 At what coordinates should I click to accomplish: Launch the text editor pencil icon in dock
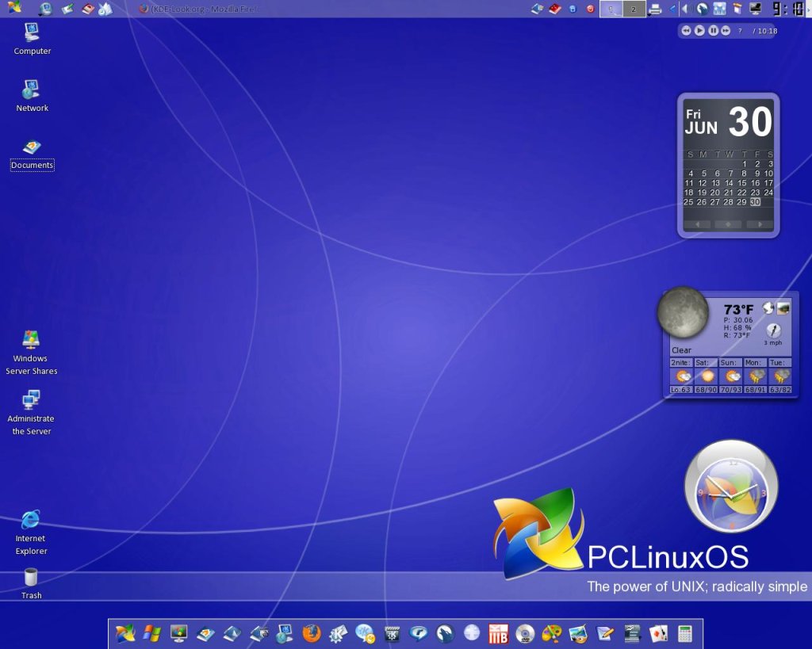(x=605, y=633)
